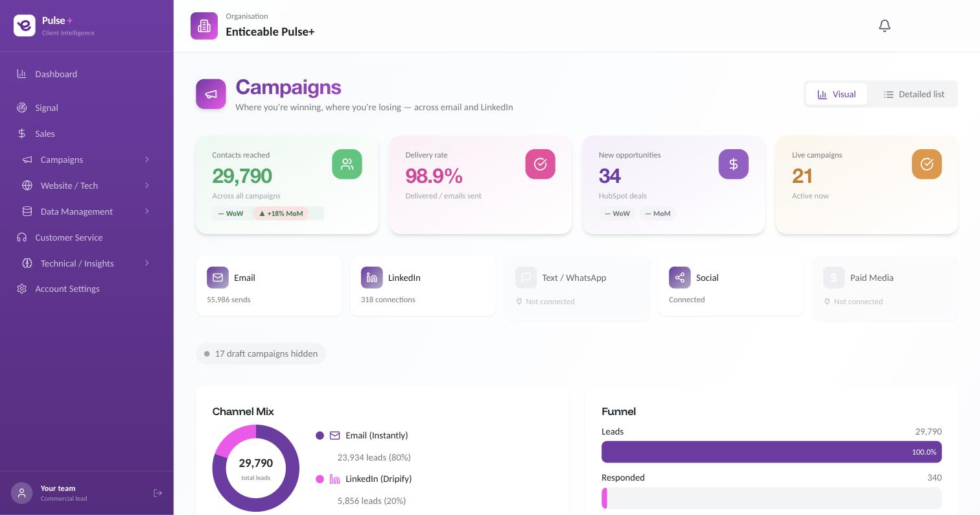Click the Channel Mix donut chart center

pyautogui.click(x=256, y=468)
